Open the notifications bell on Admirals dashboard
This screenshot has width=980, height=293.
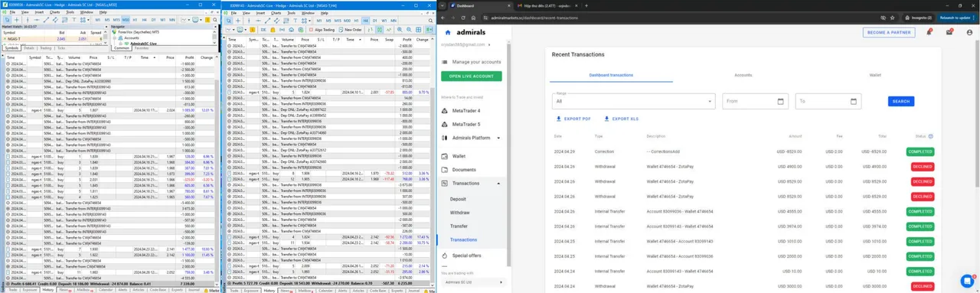tap(929, 32)
